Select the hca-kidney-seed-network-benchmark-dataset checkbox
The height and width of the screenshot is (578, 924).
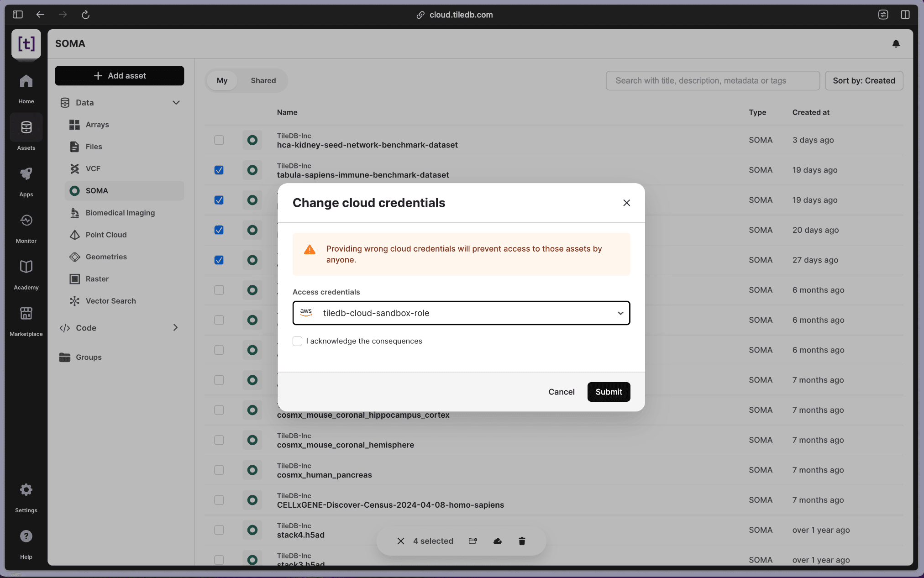pos(219,140)
